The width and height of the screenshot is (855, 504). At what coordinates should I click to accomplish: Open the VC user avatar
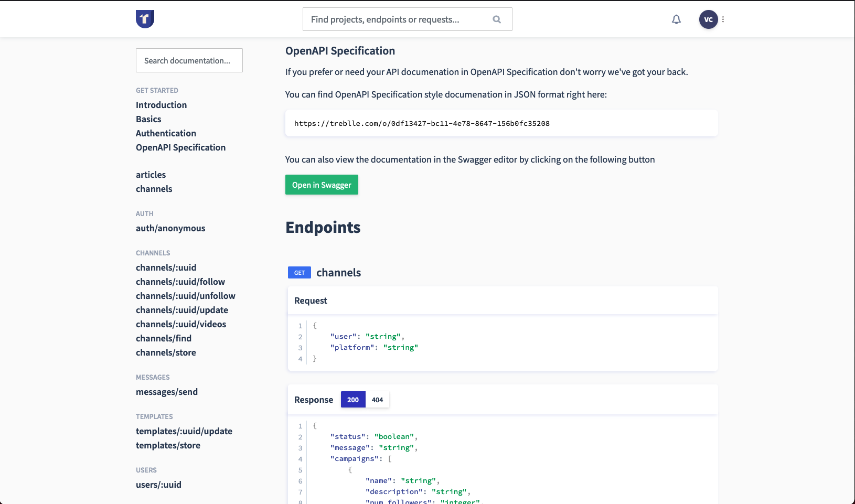(708, 19)
